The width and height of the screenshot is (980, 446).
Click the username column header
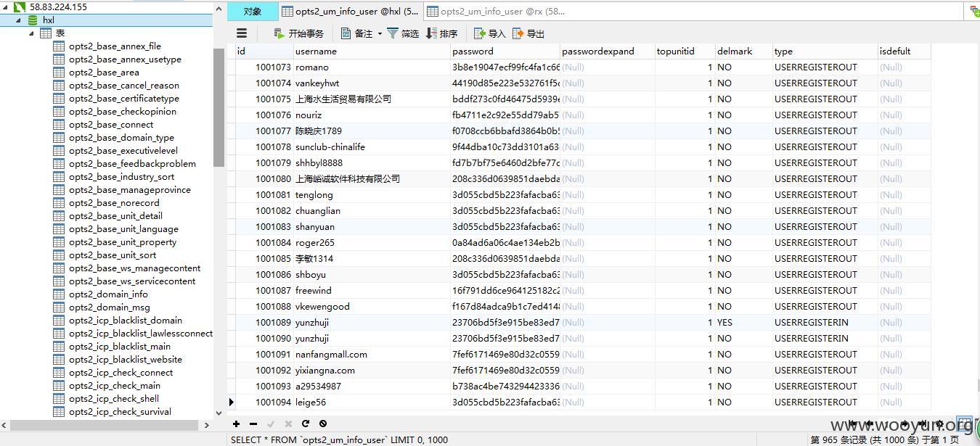point(372,51)
